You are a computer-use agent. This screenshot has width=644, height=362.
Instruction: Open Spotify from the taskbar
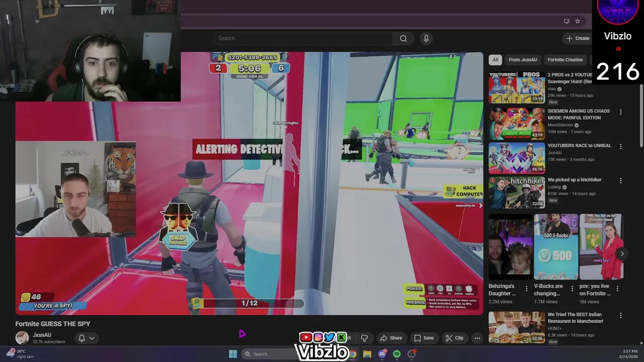click(x=396, y=354)
